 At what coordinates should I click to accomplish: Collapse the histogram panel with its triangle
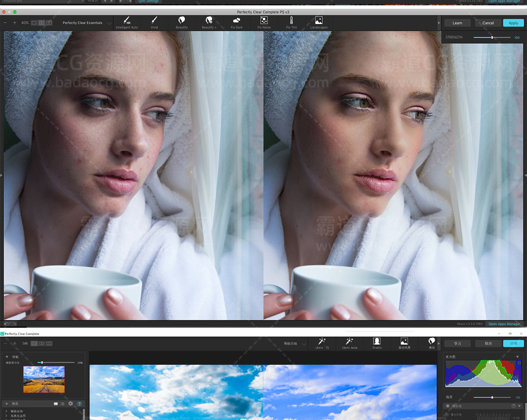pyautogui.click(x=518, y=357)
